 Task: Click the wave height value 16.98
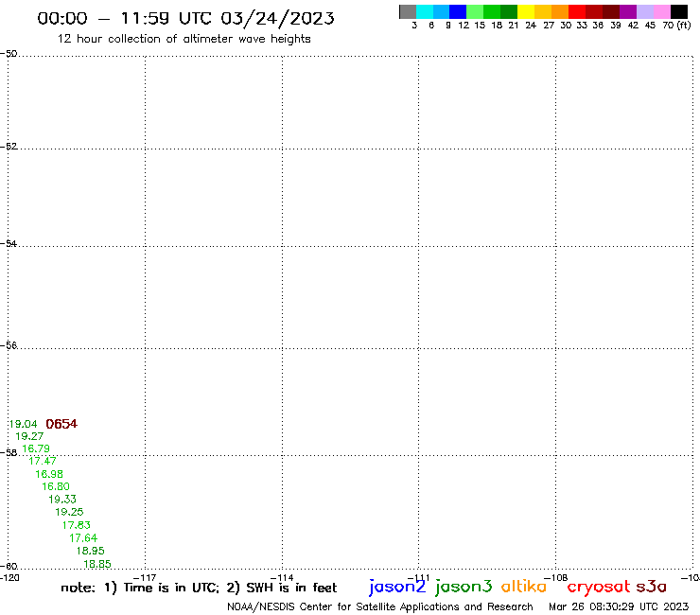point(49,474)
